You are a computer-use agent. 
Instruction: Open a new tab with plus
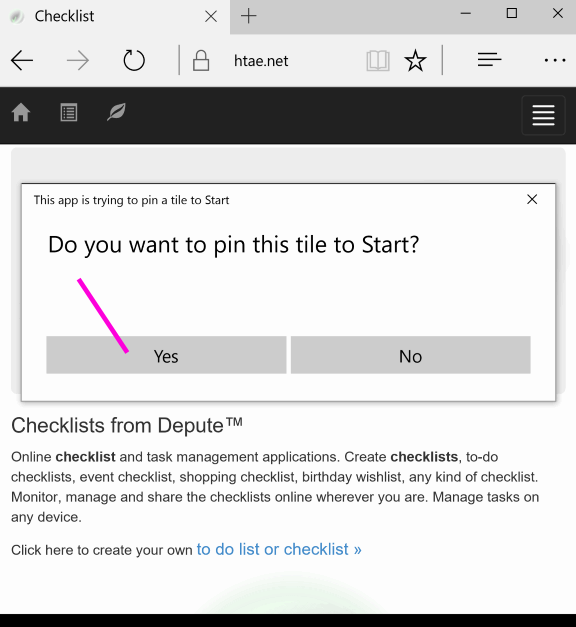[248, 16]
